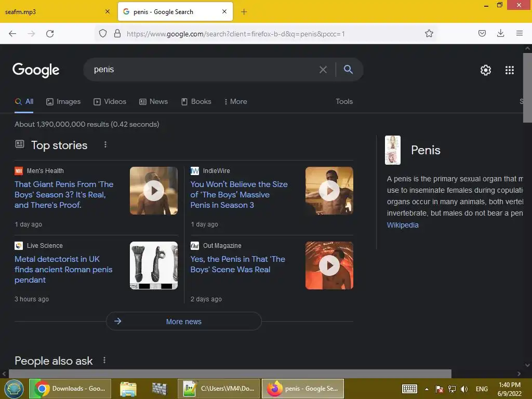The image size is (532, 399).
Task: Expand the More search options menu
Action: (x=235, y=101)
